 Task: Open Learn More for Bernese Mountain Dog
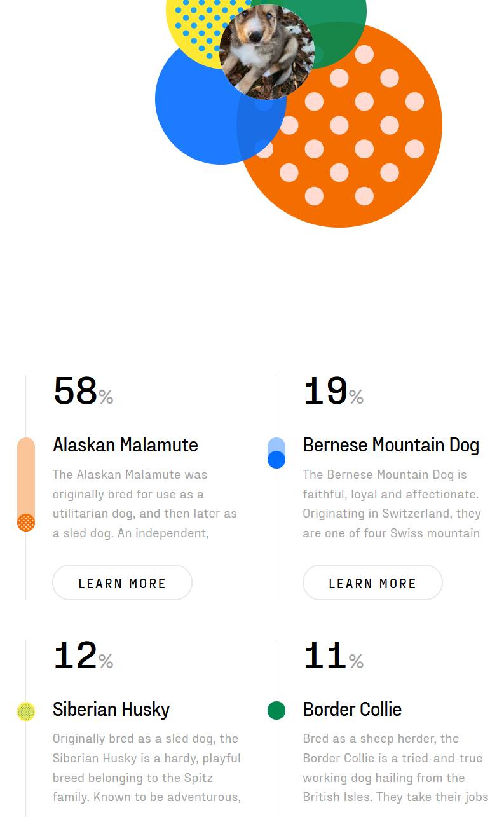[x=372, y=583]
